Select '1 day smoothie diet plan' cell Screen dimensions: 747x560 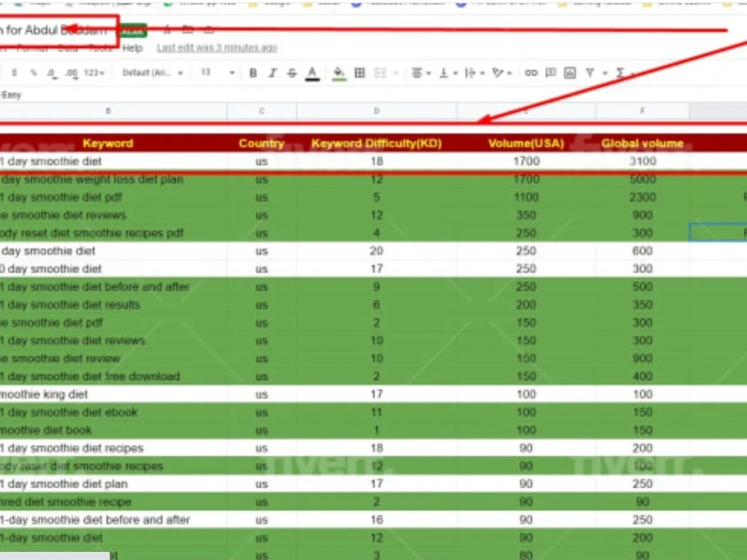(x=114, y=484)
